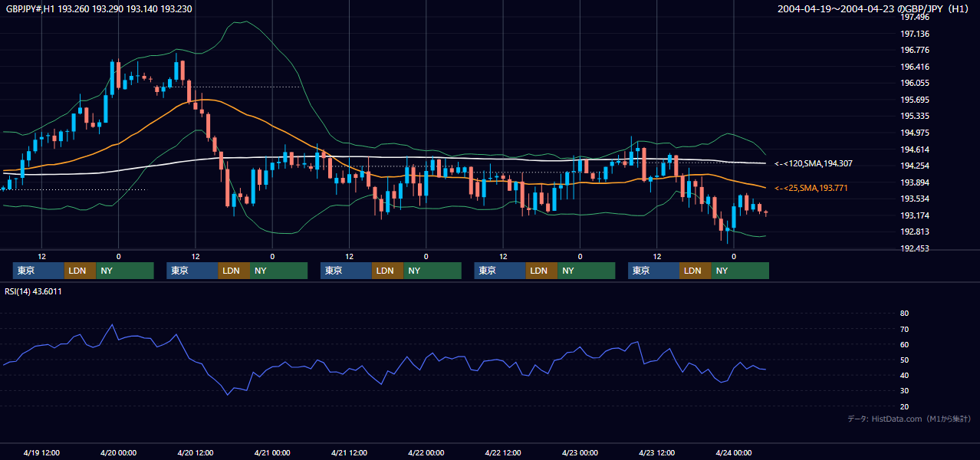Select the 4/20 12:00 time axis label
Viewport: 980px width, 460px height.
(196, 453)
